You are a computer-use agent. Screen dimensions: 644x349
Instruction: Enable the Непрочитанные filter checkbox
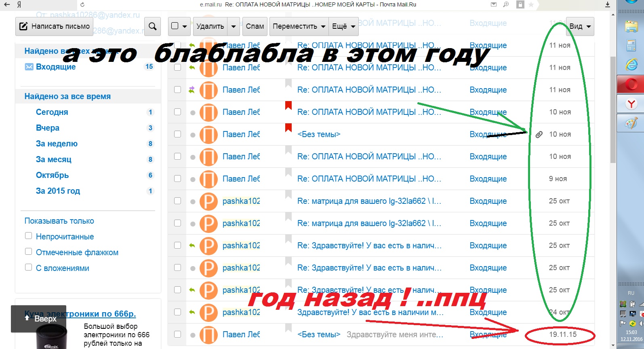click(28, 236)
